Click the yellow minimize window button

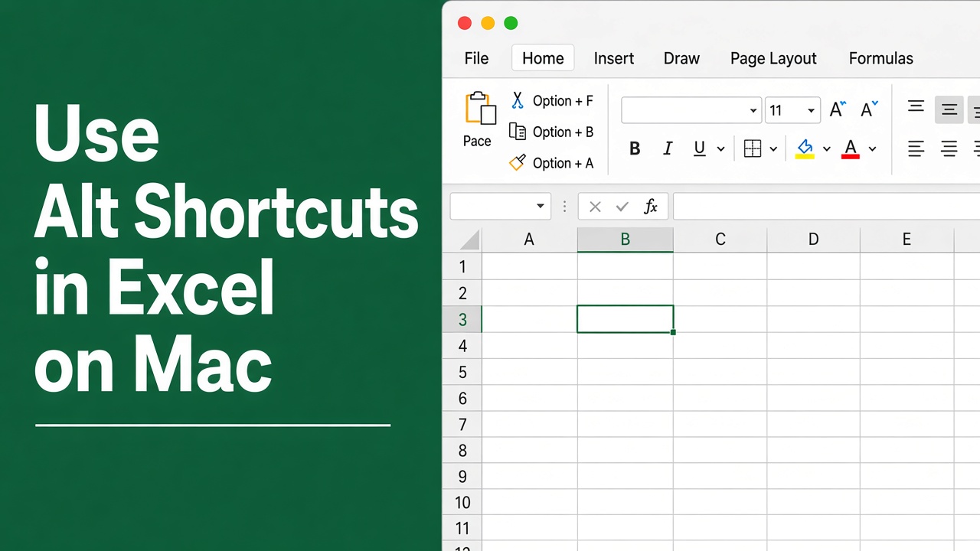[x=488, y=23]
